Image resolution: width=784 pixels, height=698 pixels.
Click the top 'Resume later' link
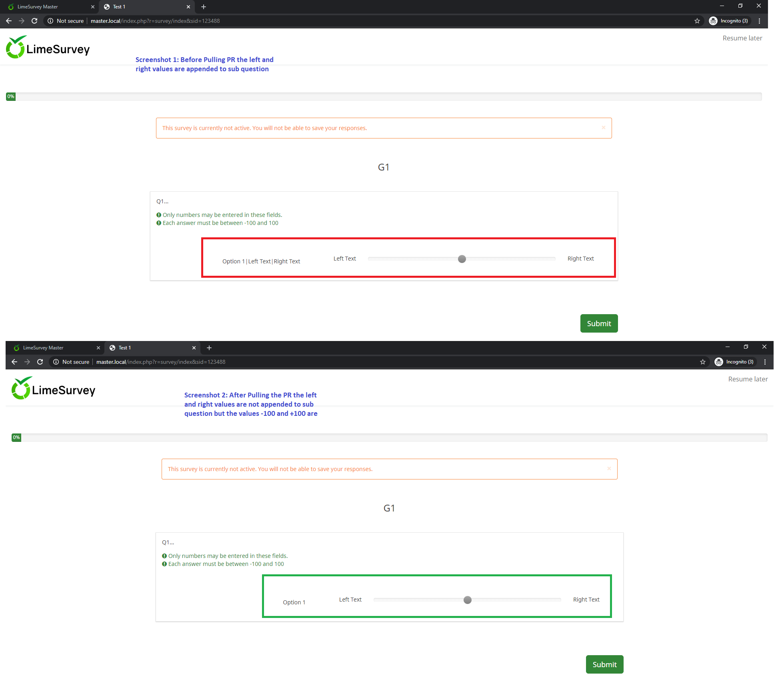[x=742, y=38]
